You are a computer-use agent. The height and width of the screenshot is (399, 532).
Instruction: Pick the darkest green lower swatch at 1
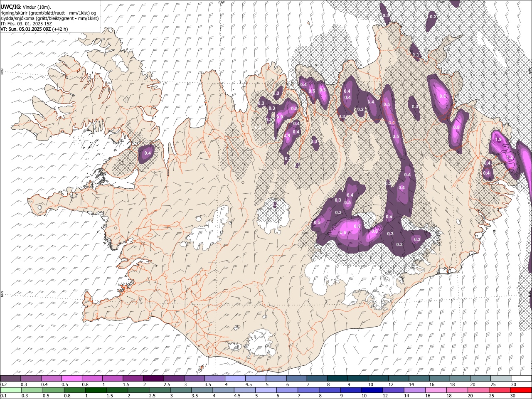tap(96, 390)
